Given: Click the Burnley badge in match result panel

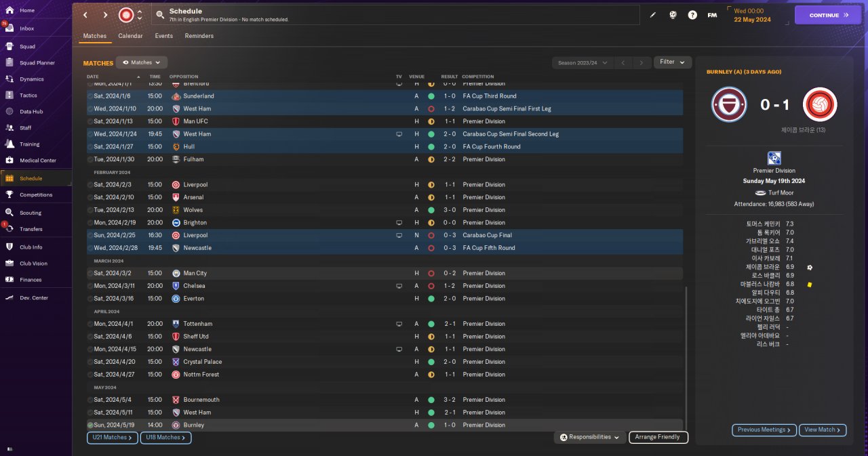Looking at the screenshot, I should (729, 104).
